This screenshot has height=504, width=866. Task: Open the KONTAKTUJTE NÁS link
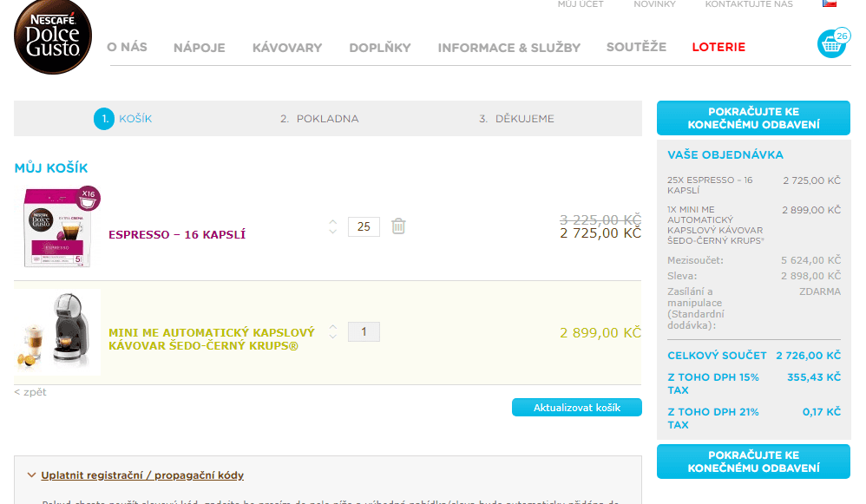coord(749,3)
